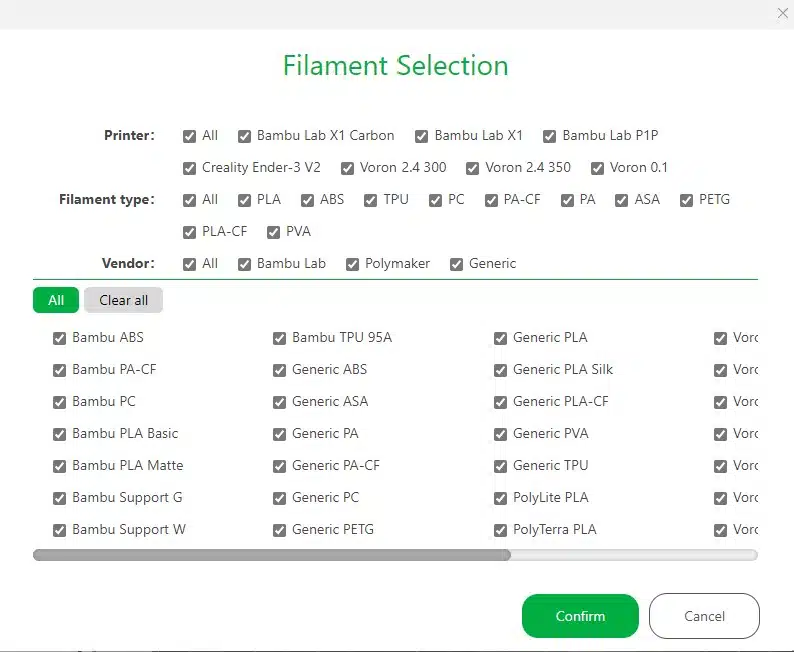Uncheck Bambu PLA Basic filament
Viewport: 794px width, 652px height.
click(59, 434)
